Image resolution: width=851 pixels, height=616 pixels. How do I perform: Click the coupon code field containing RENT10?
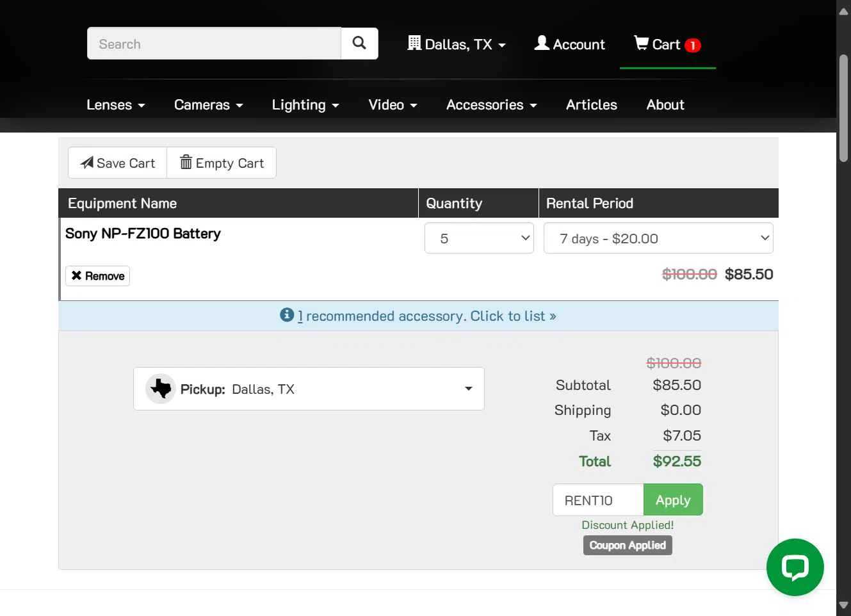598,499
